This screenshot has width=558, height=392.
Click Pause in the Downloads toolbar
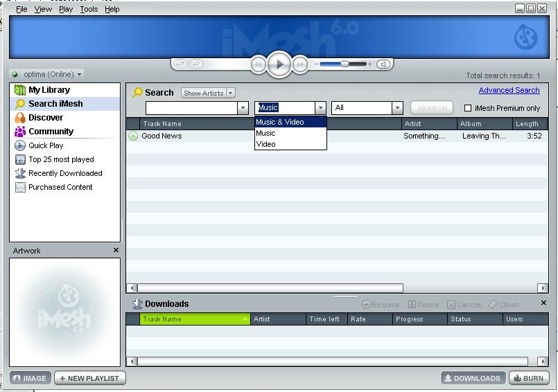tap(424, 305)
